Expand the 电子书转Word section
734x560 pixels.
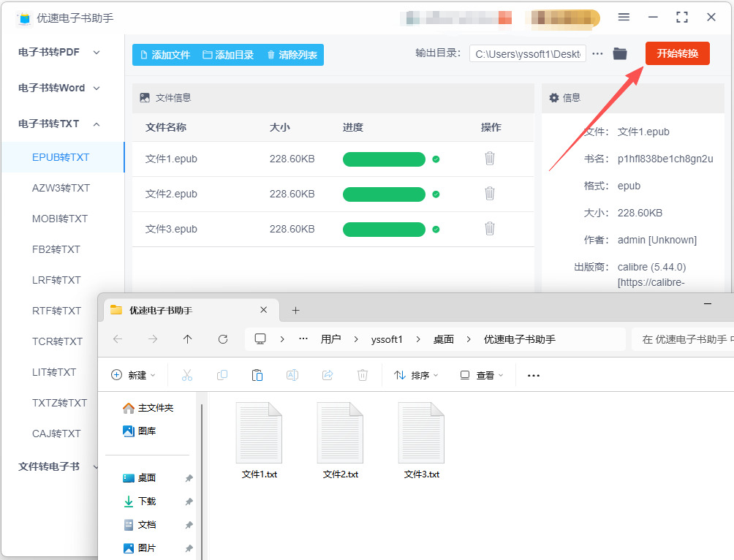[97, 88]
